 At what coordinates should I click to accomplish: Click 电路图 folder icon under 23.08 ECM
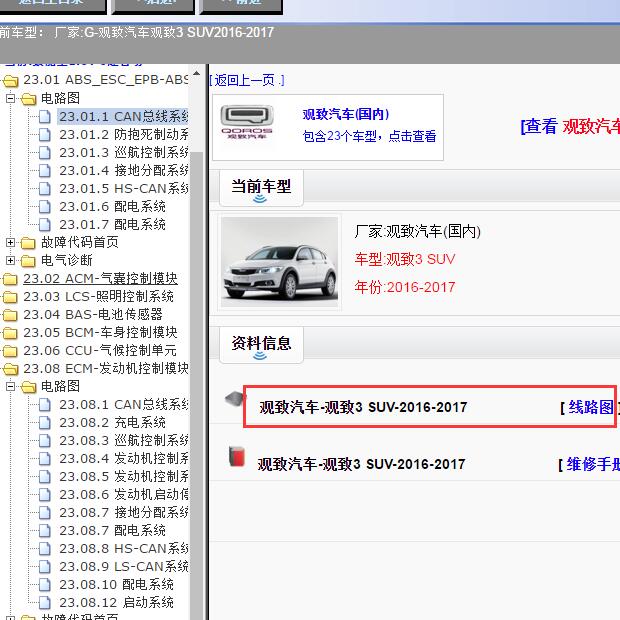pyautogui.click(x=28, y=387)
